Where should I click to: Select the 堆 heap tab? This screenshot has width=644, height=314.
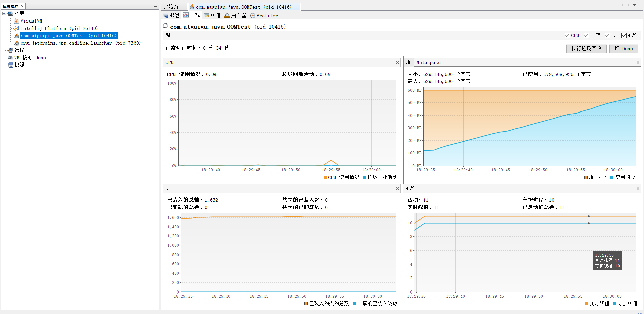(x=408, y=62)
